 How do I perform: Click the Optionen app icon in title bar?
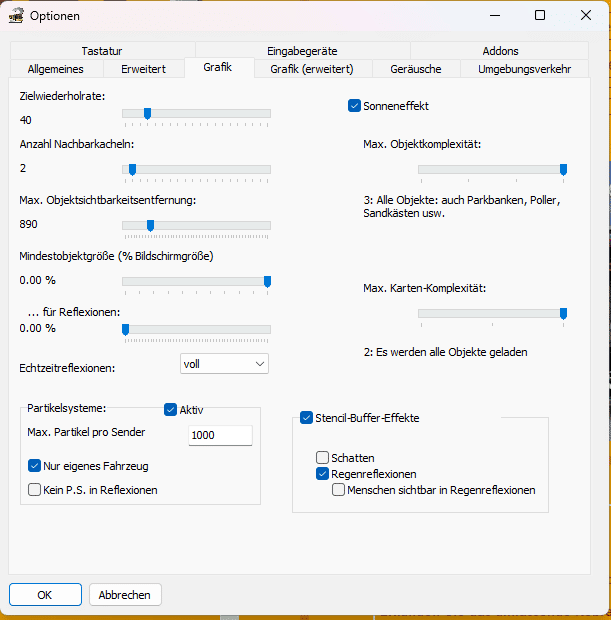[x=16, y=15]
